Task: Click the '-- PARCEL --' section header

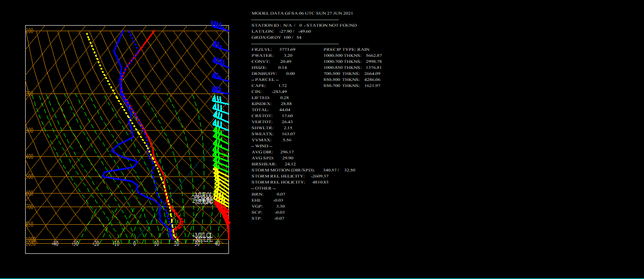Action: click(265, 79)
